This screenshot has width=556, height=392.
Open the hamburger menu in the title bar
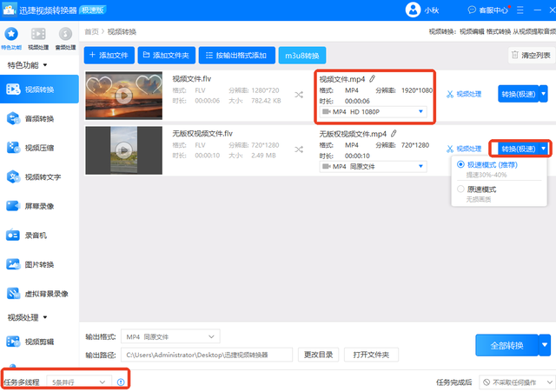(520, 10)
